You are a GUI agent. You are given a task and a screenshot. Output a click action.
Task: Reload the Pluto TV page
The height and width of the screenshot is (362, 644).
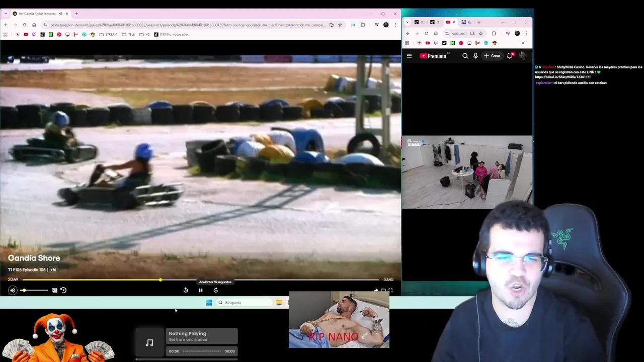coord(24,25)
